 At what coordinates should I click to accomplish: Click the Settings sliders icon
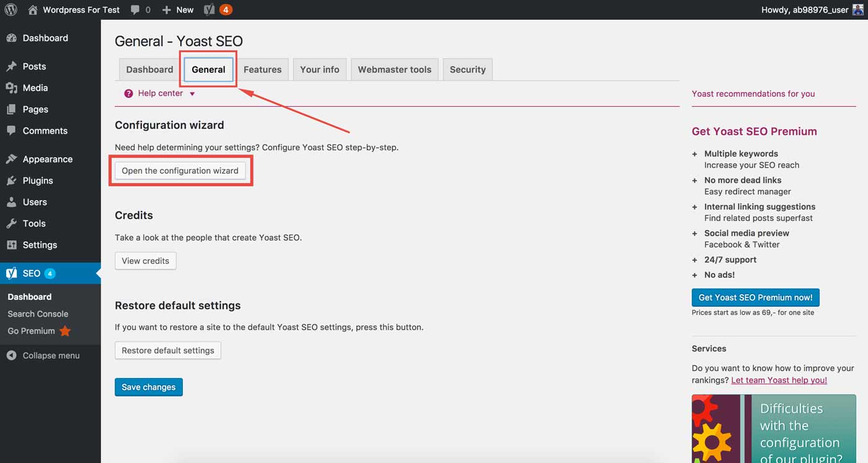[x=11, y=245]
